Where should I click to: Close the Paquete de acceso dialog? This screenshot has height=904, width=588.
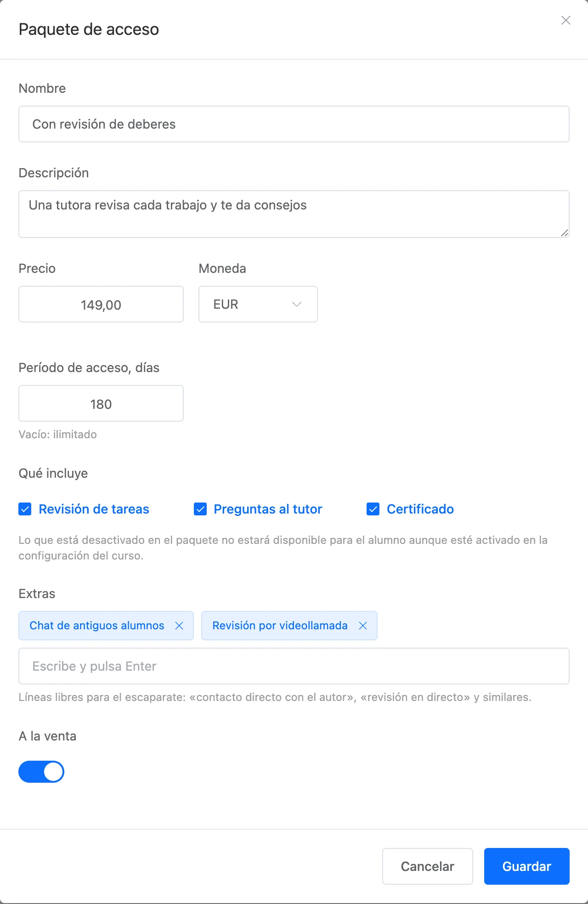(x=566, y=20)
